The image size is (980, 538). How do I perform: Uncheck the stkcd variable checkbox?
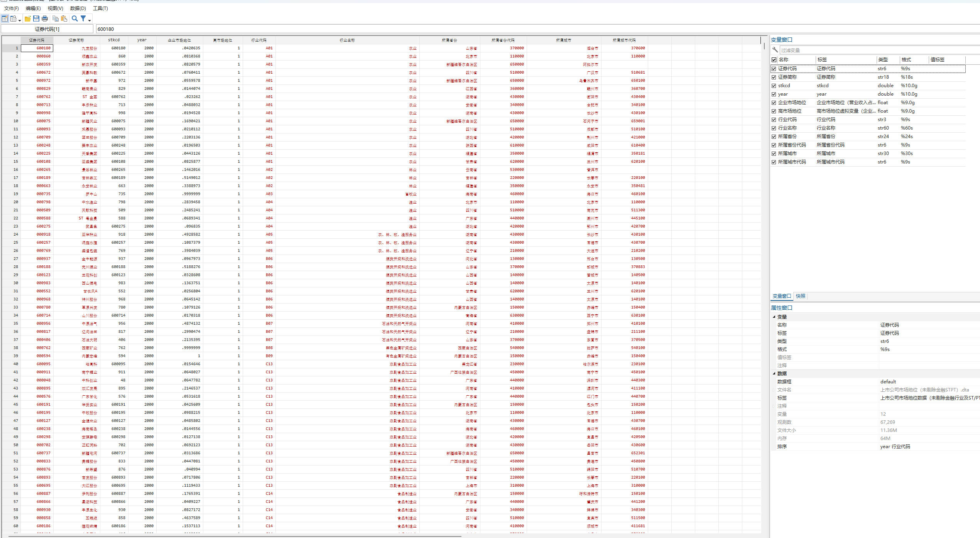[774, 86]
